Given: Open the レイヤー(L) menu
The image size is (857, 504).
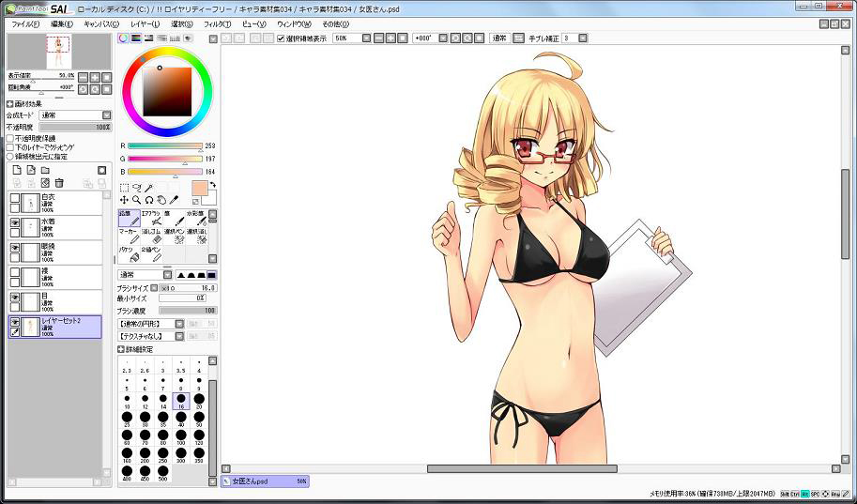Looking at the screenshot, I should (x=145, y=23).
